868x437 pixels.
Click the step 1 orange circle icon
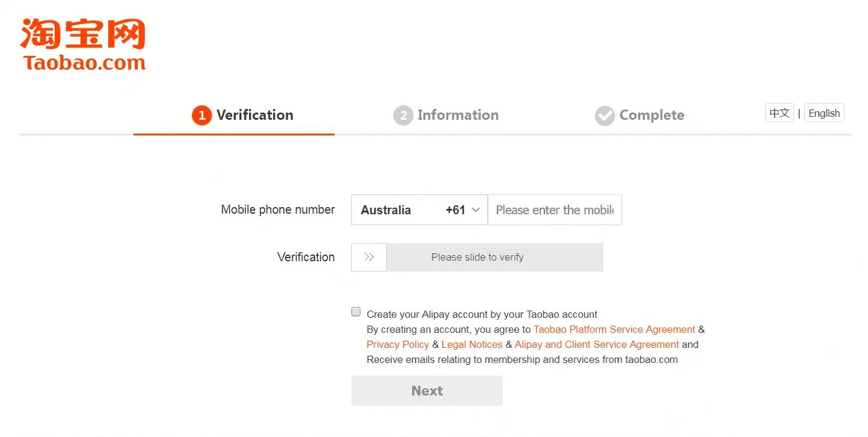click(202, 116)
